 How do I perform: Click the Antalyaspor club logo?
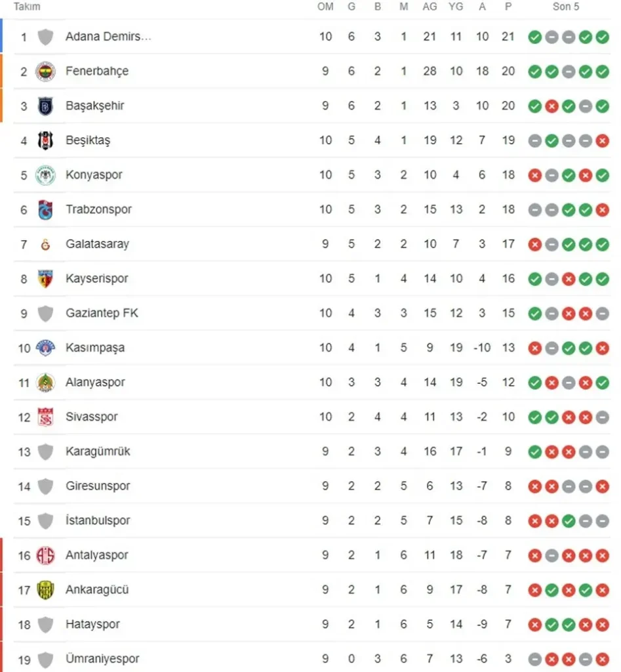pos(45,555)
